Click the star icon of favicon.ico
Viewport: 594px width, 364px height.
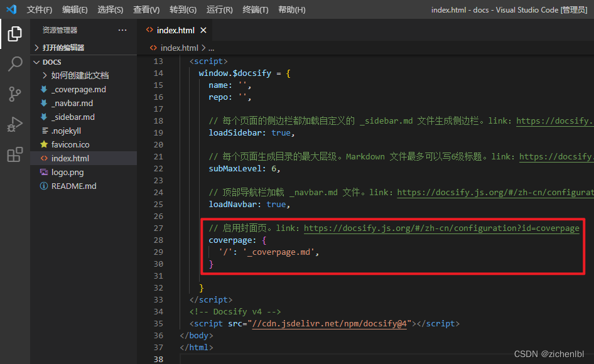pos(44,144)
